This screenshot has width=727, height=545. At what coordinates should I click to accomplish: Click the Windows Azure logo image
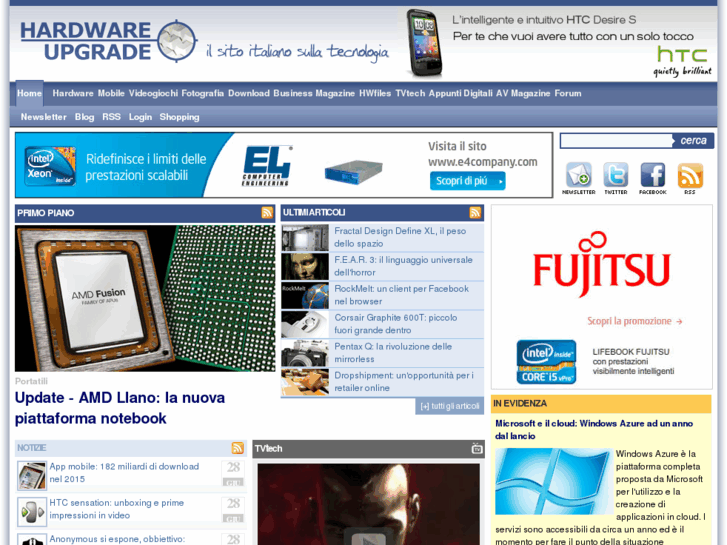click(554, 481)
